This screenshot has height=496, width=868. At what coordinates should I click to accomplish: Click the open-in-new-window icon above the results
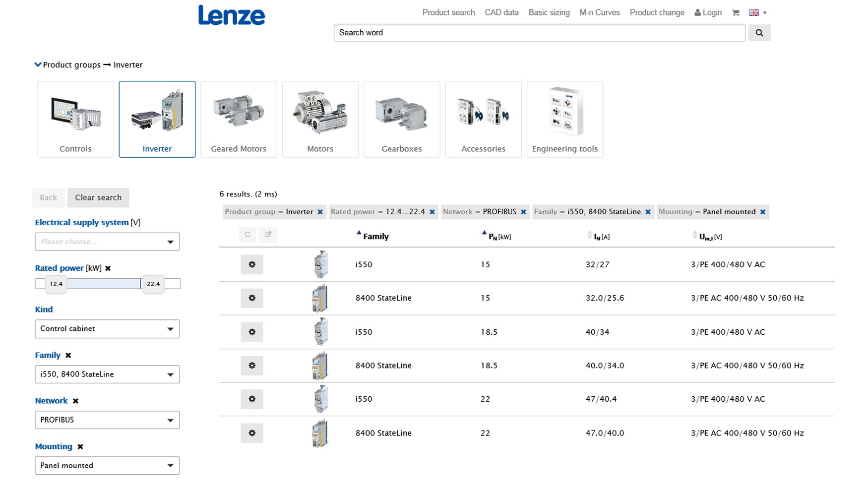point(268,234)
